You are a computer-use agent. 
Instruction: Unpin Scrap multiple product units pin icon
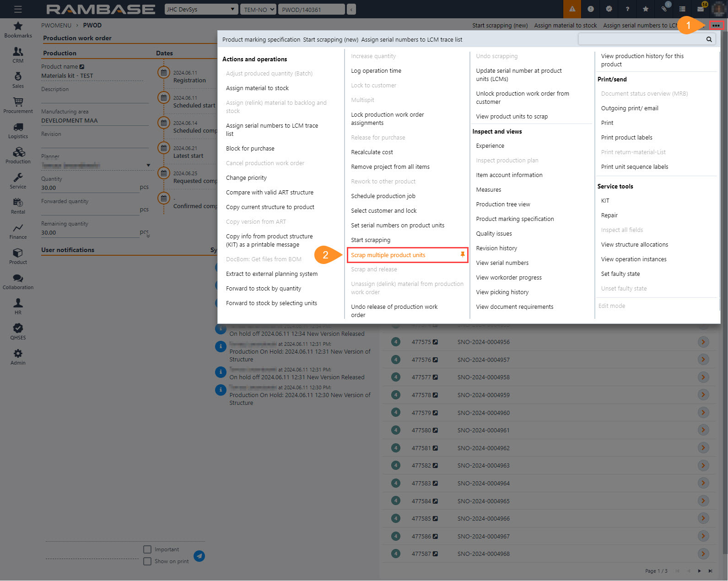click(462, 255)
